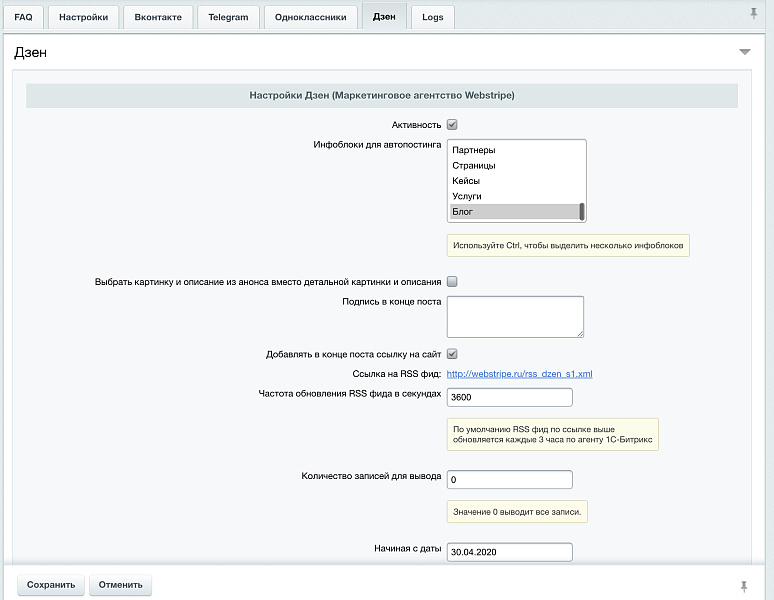Uncheck adding site link at post end
The image size is (774, 600).
(x=452, y=354)
